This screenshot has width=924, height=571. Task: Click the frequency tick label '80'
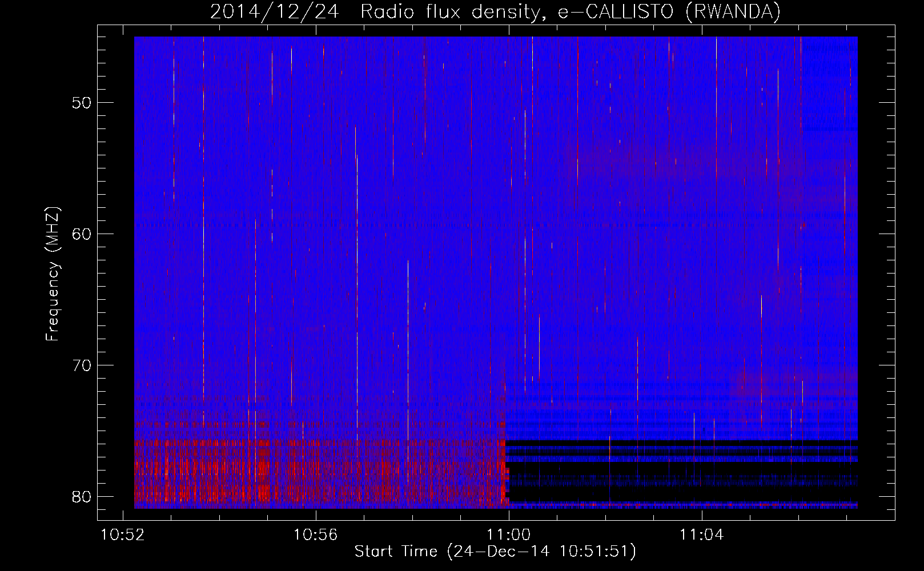click(82, 496)
